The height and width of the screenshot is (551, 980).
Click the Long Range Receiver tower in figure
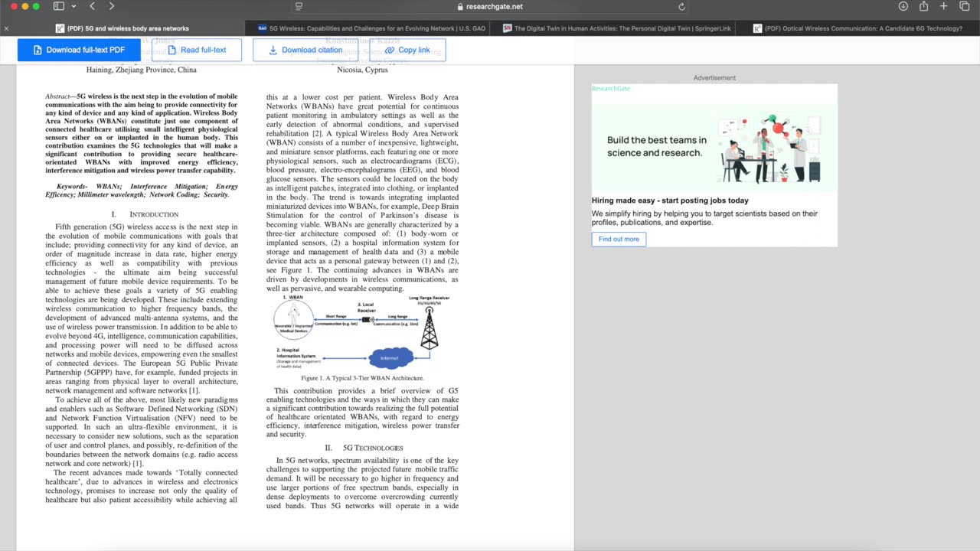click(429, 328)
